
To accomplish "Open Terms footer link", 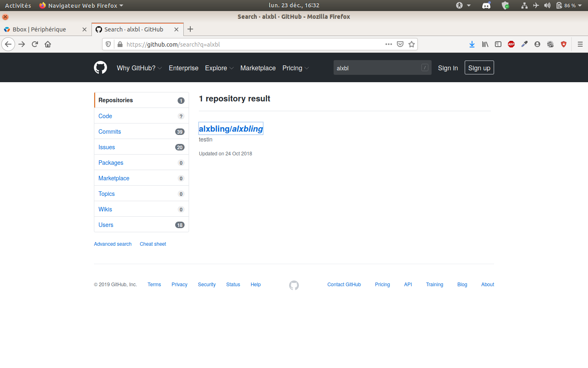I will click(x=154, y=285).
